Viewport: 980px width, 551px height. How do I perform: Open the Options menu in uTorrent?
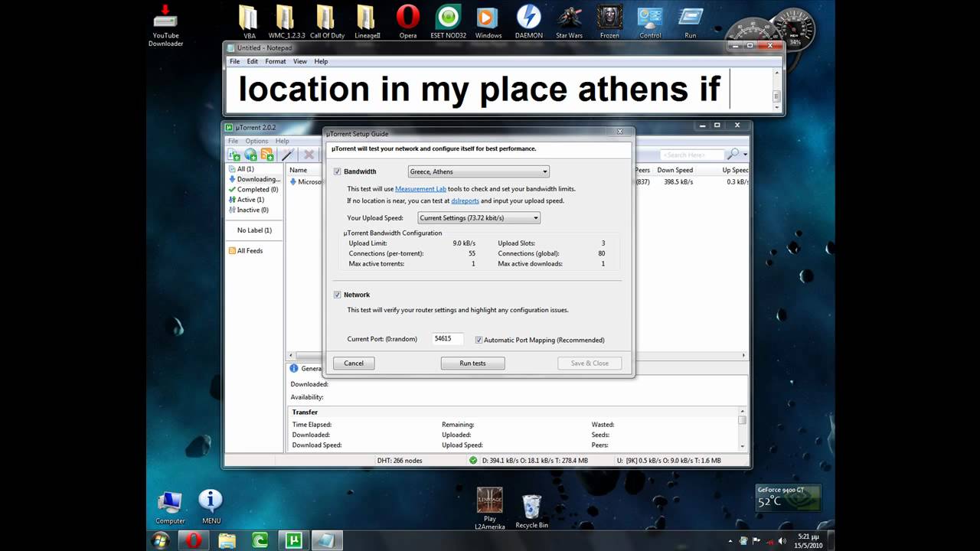tap(256, 141)
